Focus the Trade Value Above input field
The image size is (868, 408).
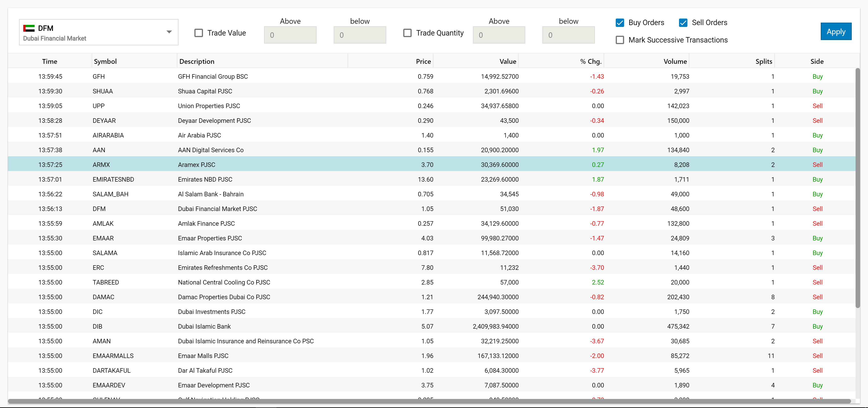tap(290, 35)
